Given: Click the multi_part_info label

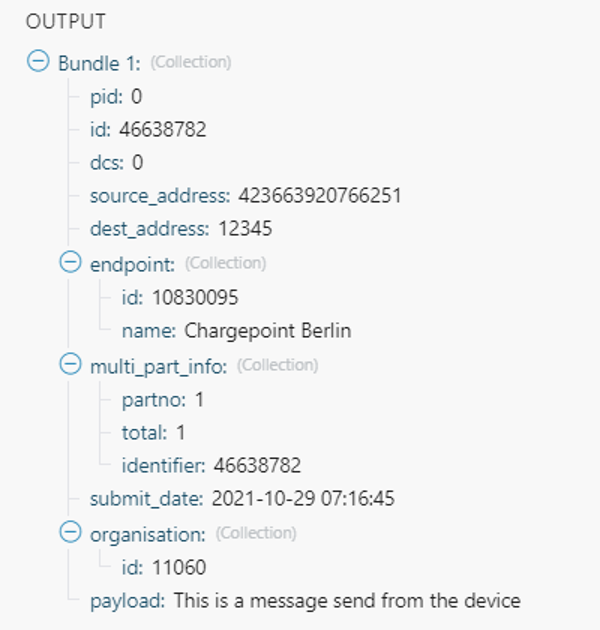Looking at the screenshot, I should (159, 365).
